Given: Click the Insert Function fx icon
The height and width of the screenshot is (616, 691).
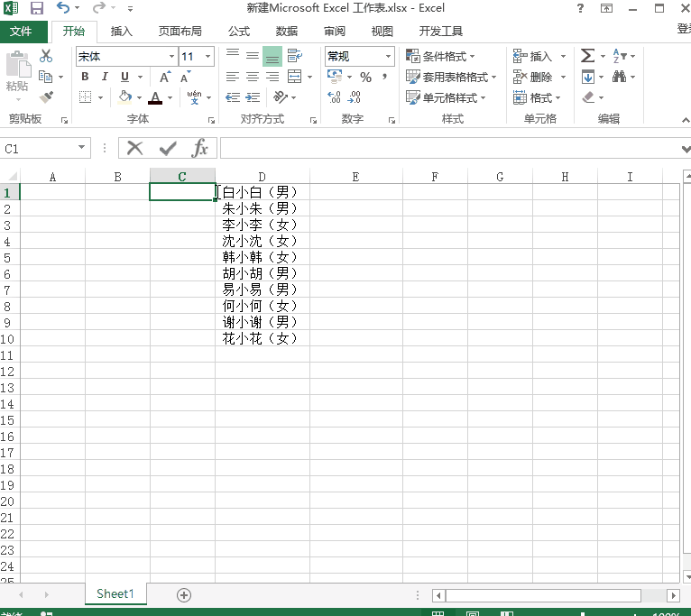Looking at the screenshot, I should 199,148.
